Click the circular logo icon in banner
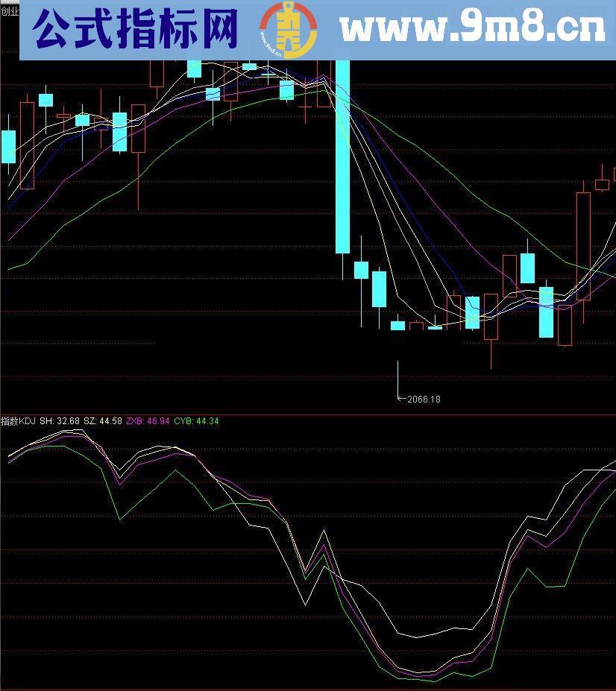The width and height of the screenshot is (616, 691). [x=289, y=31]
